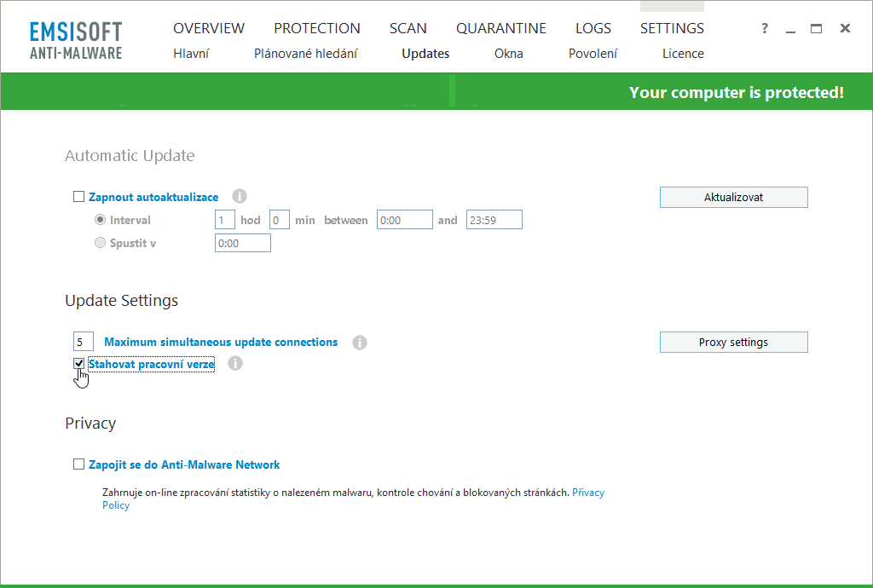Image resolution: width=873 pixels, height=588 pixels.
Task: Show info for Stahovat pracovní verze
Action: pos(235,363)
